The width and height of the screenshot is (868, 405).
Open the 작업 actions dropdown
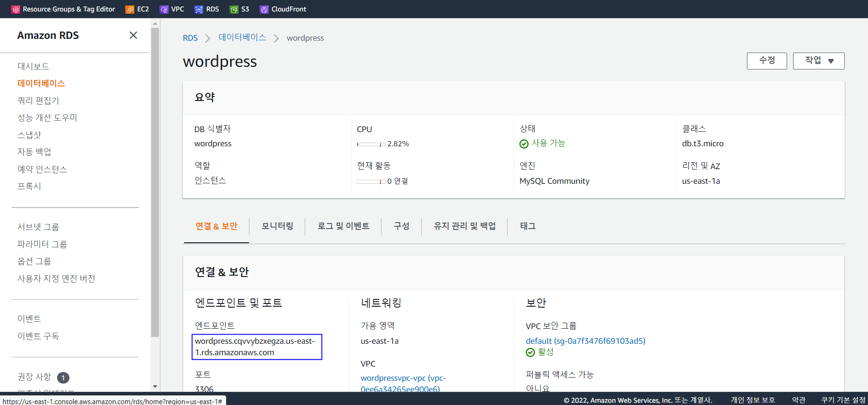tap(819, 61)
